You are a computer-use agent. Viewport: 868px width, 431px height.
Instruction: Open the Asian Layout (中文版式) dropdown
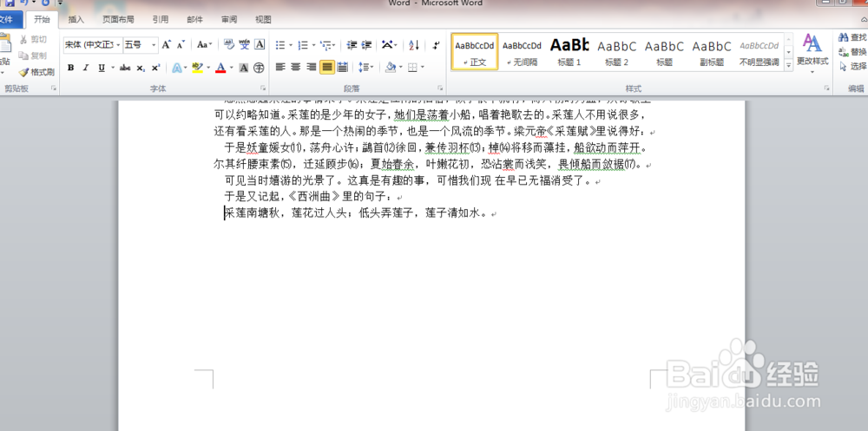[x=390, y=45]
